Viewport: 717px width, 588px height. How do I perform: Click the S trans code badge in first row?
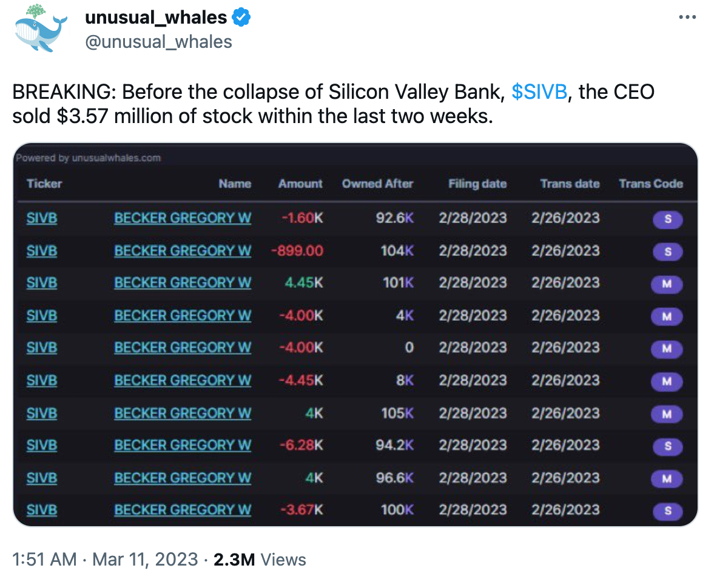[x=668, y=219]
